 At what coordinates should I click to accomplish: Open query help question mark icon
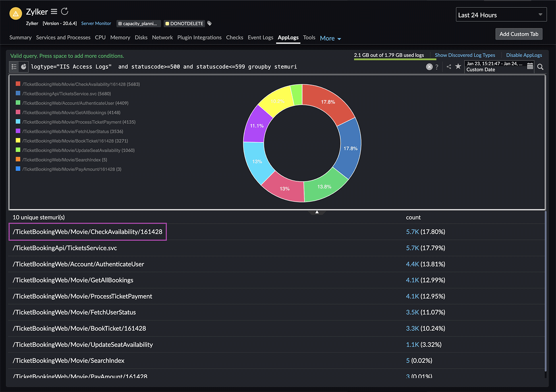coord(437,67)
